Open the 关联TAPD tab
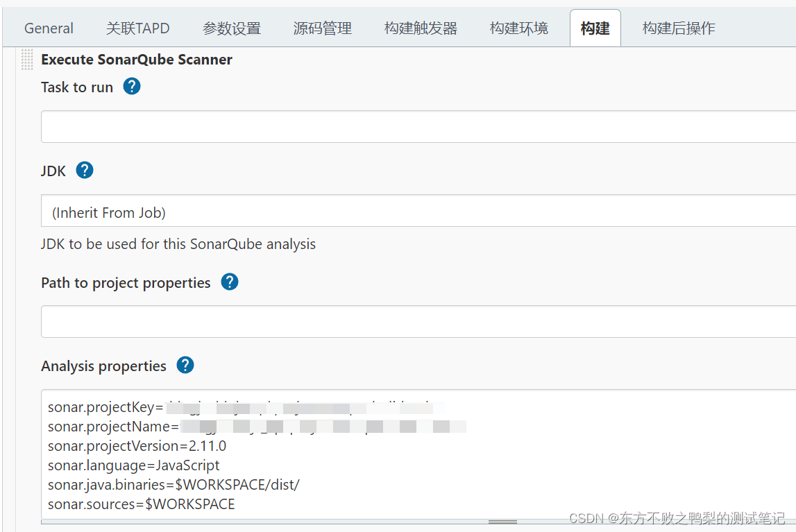796x532 pixels. (x=137, y=28)
